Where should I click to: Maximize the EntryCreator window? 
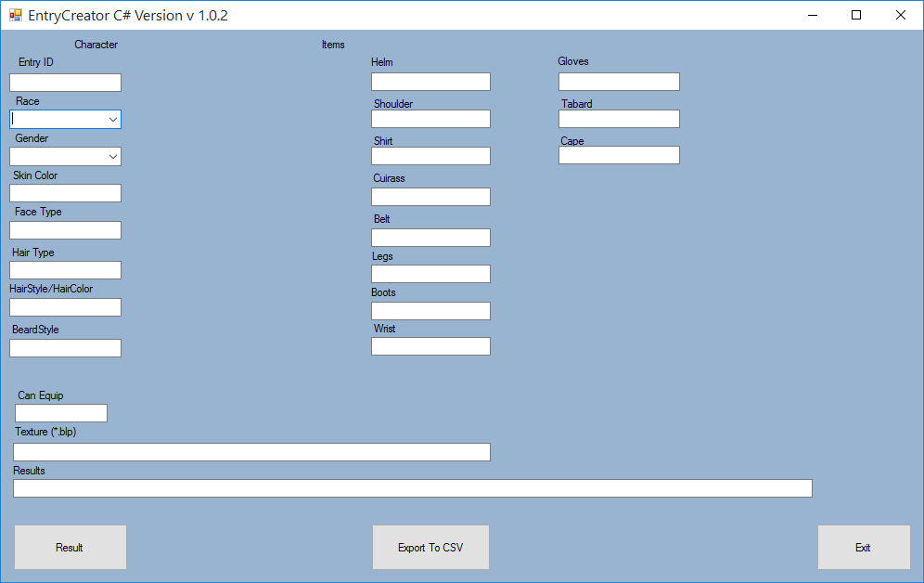pos(855,15)
